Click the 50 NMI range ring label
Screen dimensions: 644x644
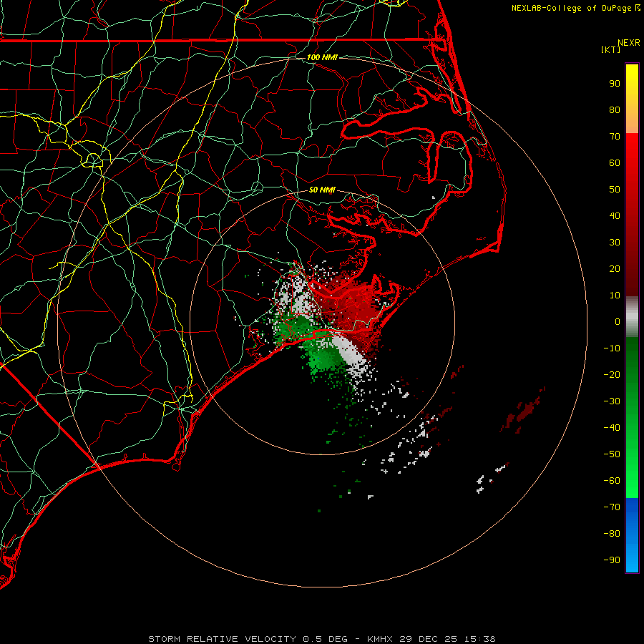[x=322, y=190]
